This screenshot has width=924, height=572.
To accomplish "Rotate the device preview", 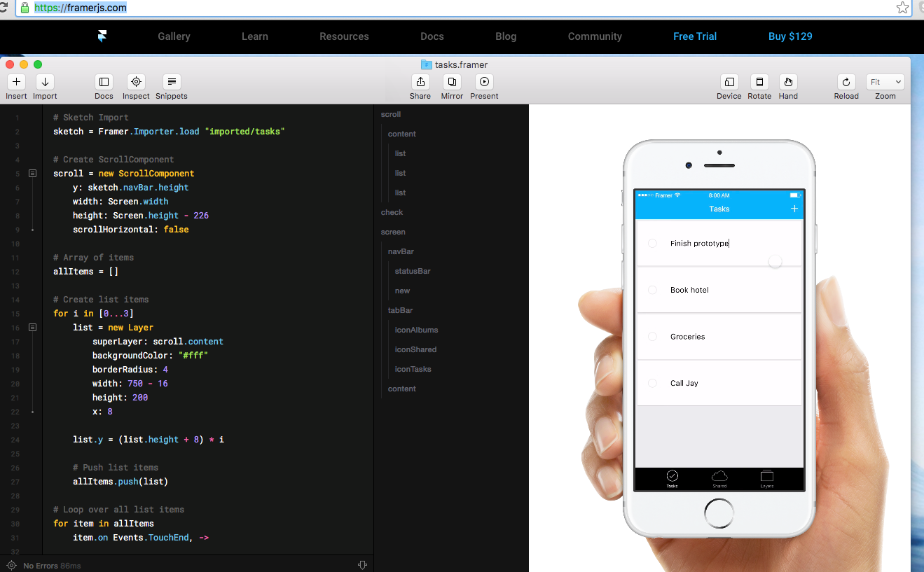I will point(759,82).
